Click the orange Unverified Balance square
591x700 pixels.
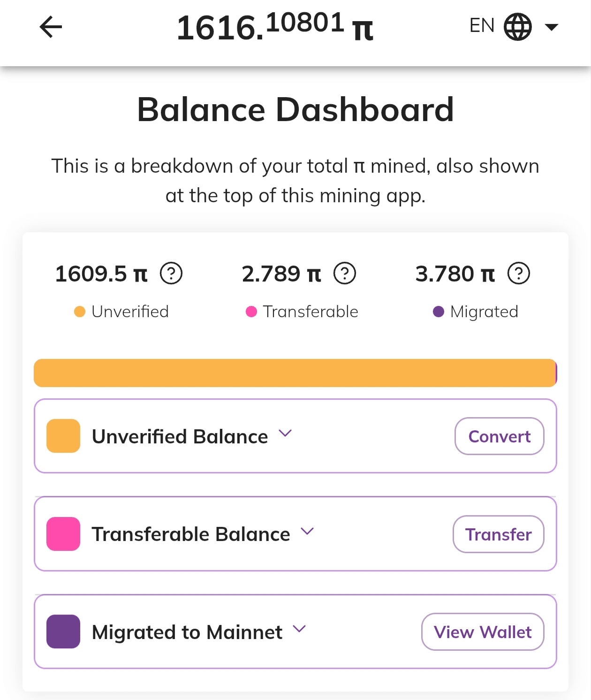pyautogui.click(x=63, y=436)
